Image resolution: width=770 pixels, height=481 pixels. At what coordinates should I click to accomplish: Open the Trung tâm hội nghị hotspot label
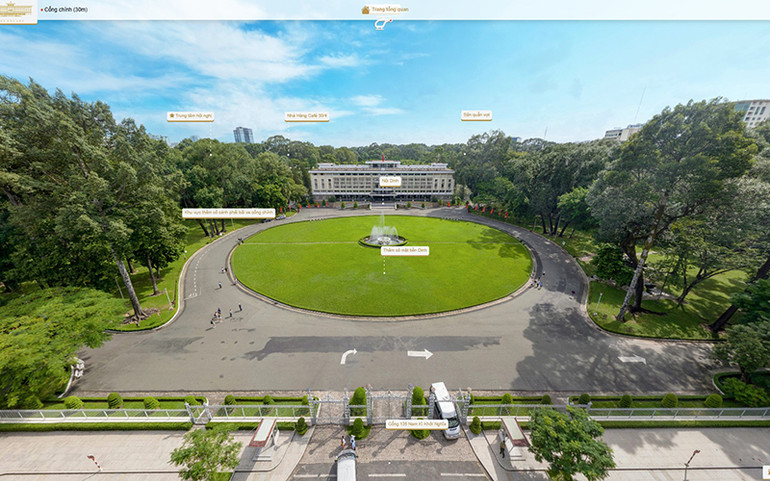point(193,116)
